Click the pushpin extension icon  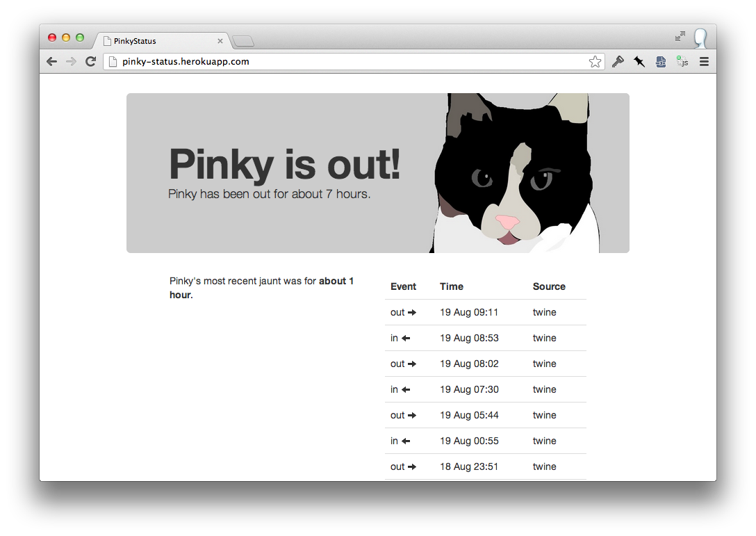(x=639, y=62)
